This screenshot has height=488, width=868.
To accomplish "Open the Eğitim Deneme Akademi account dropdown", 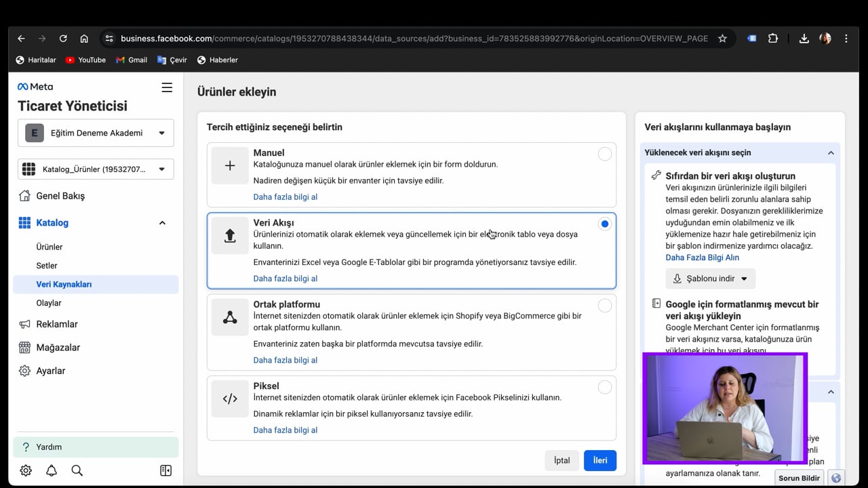I will point(96,133).
